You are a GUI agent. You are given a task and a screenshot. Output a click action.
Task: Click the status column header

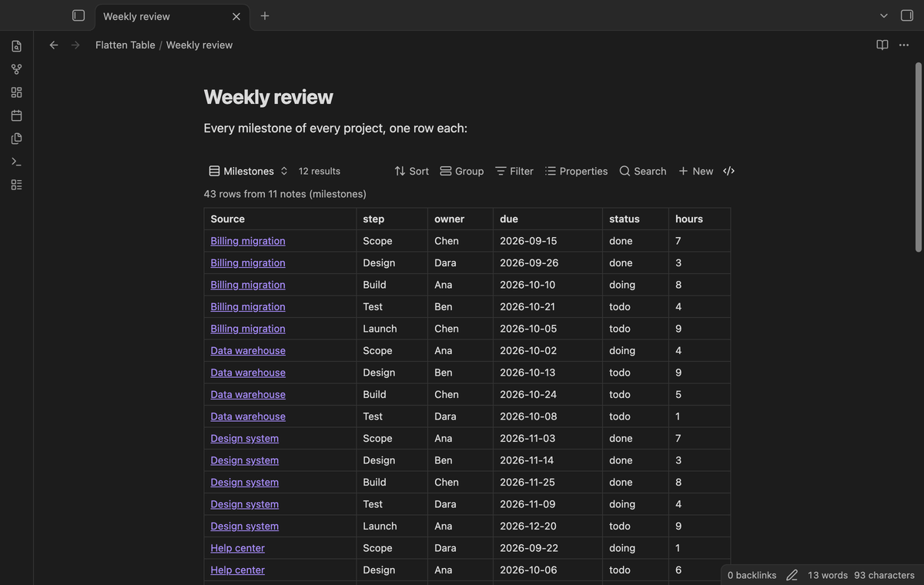click(635, 219)
